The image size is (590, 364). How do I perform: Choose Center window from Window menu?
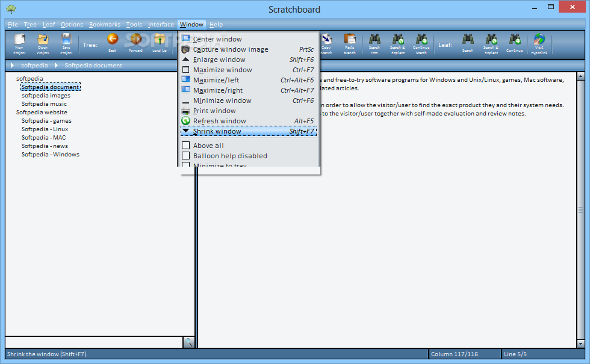(x=249, y=39)
